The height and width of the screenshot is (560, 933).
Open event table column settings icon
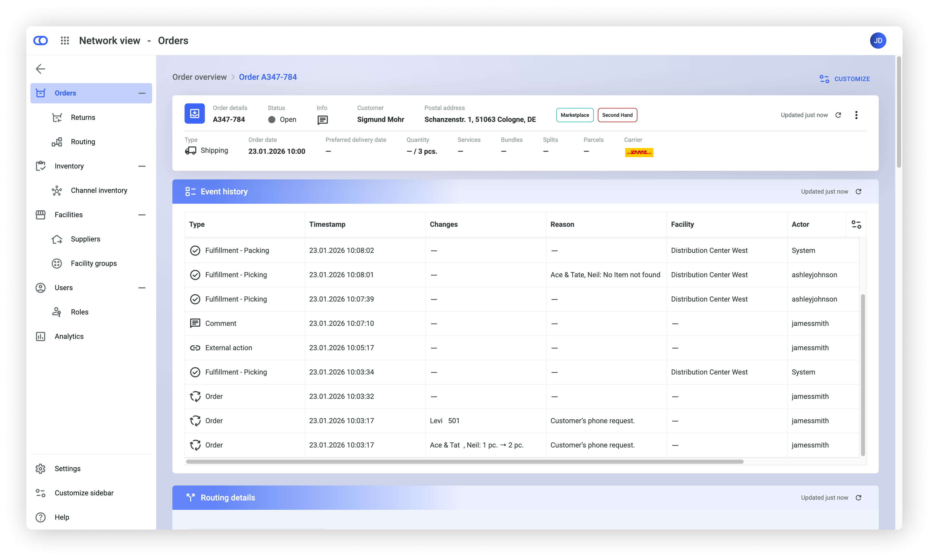[x=856, y=225]
